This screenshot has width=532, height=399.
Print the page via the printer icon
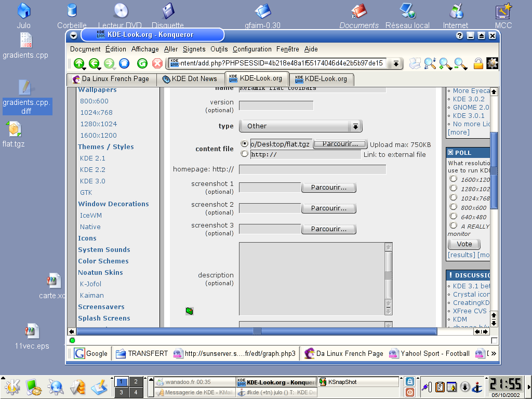click(x=415, y=63)
